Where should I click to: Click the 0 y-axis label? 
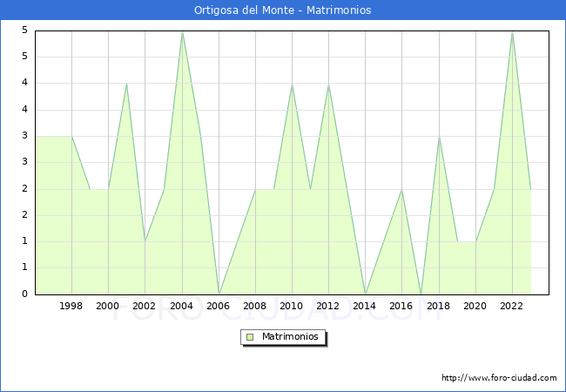click(x=25, y=294)
